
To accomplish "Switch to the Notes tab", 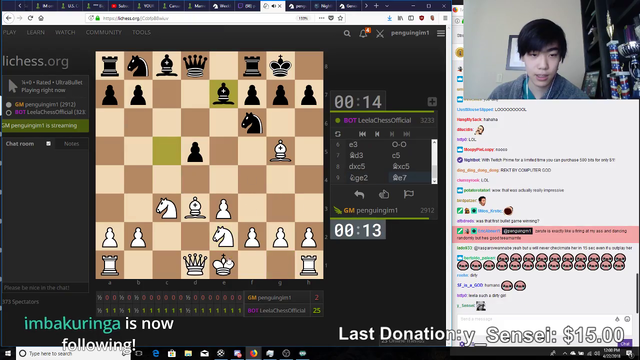I will click(71, 144).
